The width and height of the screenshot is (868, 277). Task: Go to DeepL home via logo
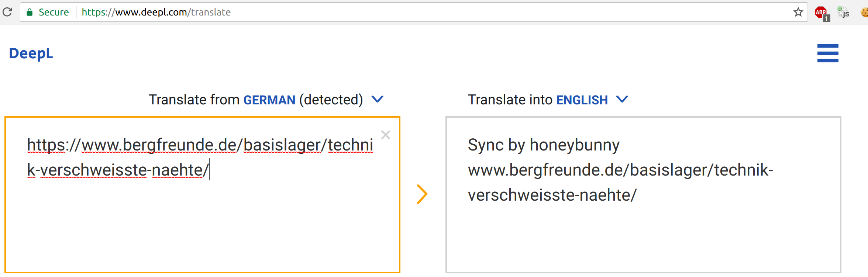tap(31, 53)
